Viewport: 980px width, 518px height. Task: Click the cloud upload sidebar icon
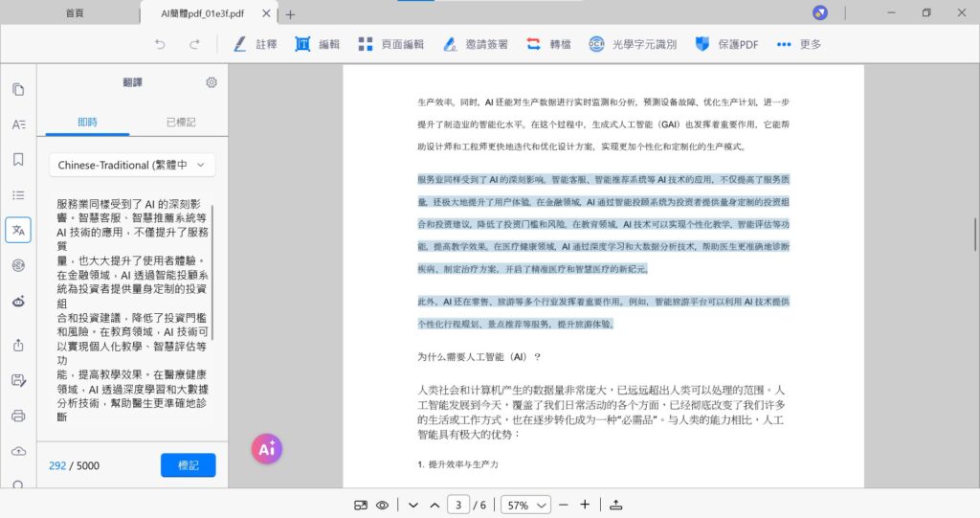[18, 451]
